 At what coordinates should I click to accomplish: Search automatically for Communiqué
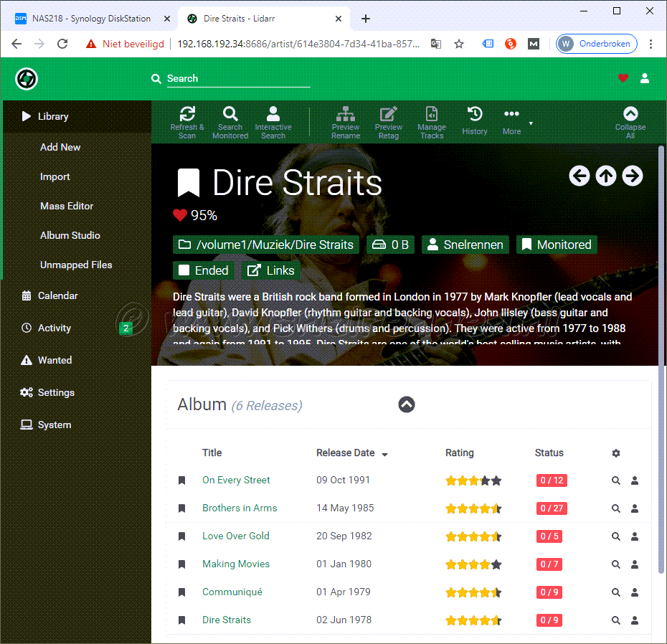pos(616,592)
